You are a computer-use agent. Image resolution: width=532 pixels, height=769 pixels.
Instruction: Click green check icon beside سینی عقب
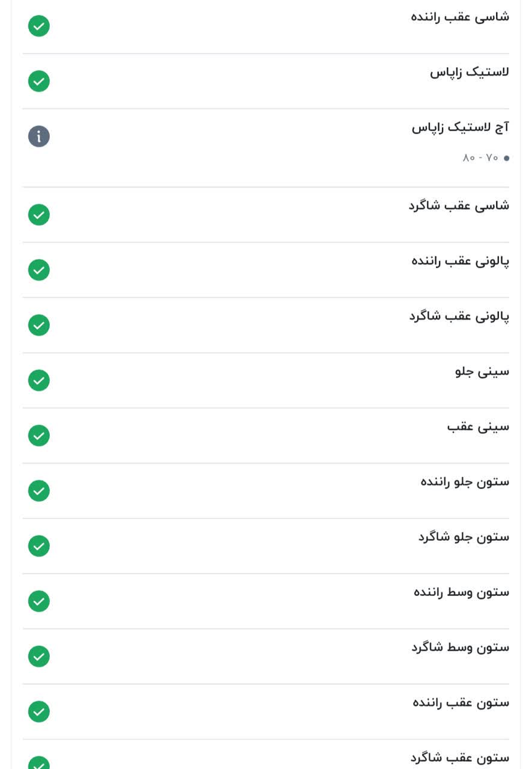[x=39, y=436]
